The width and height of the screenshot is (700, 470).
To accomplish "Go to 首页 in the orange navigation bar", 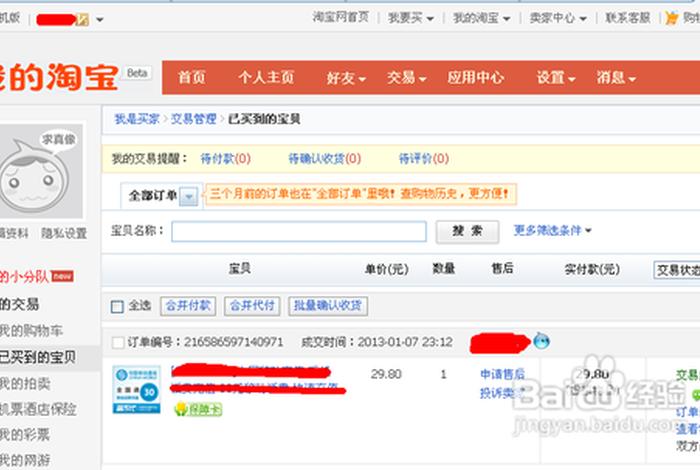I will (192, 78).
